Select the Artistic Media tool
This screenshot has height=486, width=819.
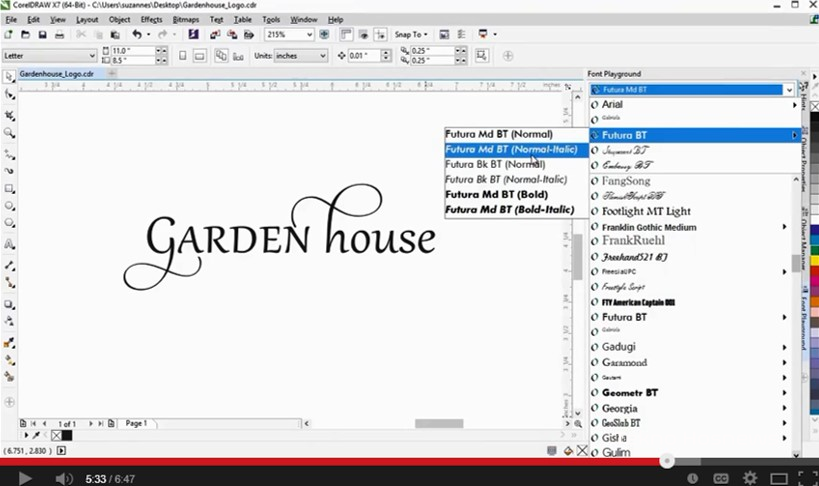point(9,171)
